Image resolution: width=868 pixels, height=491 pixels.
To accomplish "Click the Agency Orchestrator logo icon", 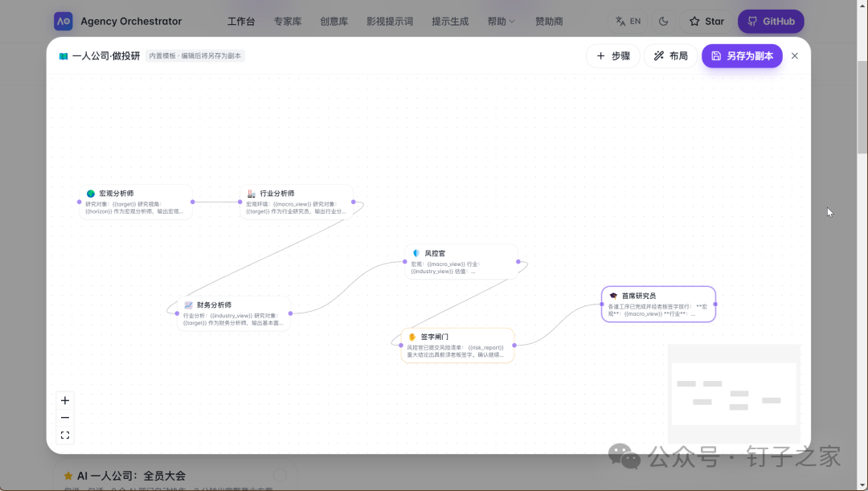I will 63,21.
